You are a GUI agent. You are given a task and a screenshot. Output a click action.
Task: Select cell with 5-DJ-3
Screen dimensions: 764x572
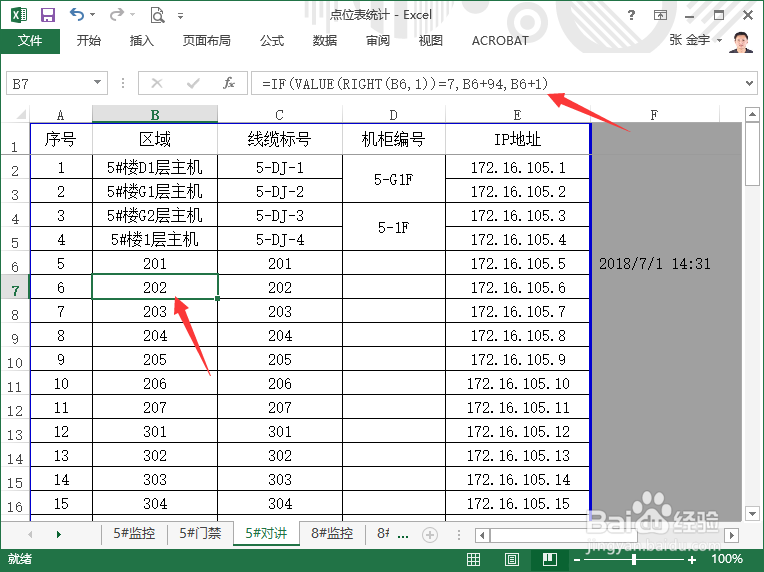(x=280, y=215)
